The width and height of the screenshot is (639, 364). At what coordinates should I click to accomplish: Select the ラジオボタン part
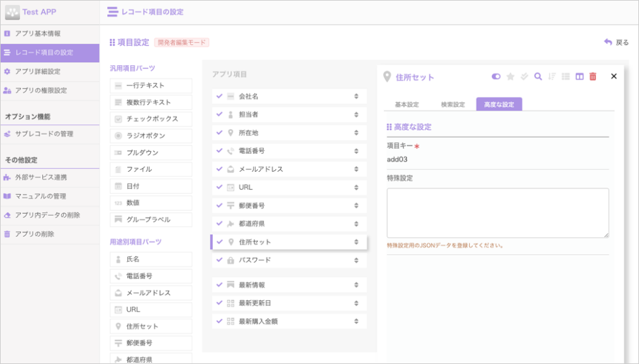(151, 135)
